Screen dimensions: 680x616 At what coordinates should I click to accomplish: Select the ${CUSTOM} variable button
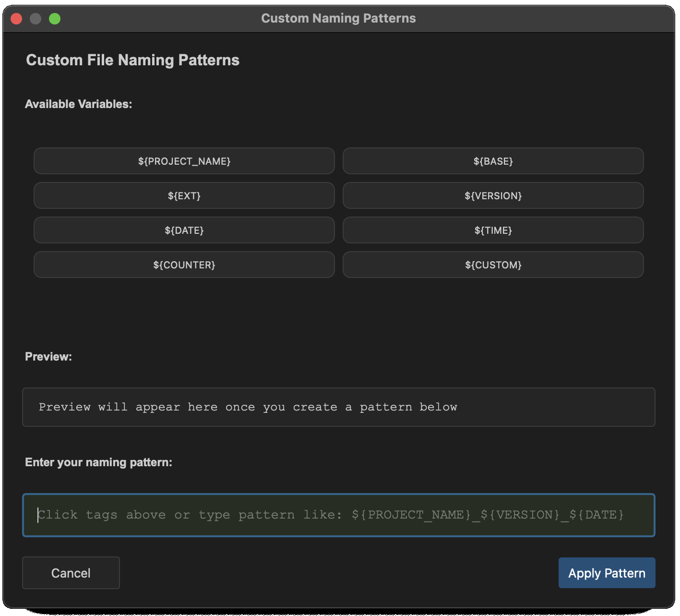pyautogui.click(x=493, y=265)
